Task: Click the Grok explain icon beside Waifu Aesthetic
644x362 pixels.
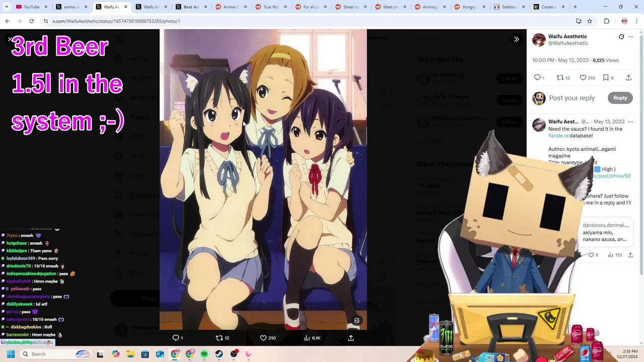Action: coord(621,37)
